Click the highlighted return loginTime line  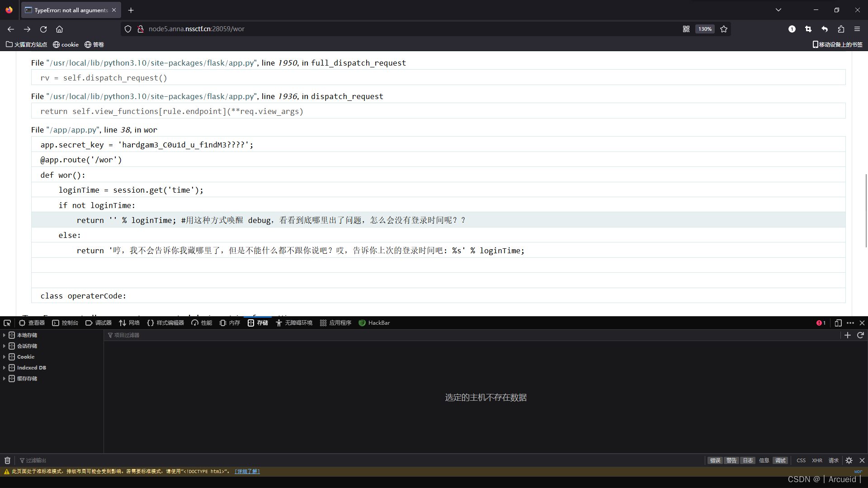click(x=438, y=220)
